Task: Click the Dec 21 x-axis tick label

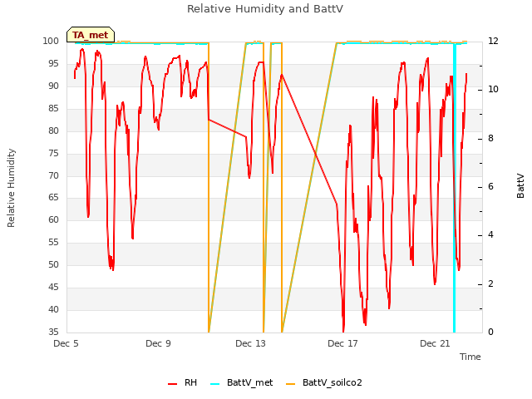Action: coord(435,343)
